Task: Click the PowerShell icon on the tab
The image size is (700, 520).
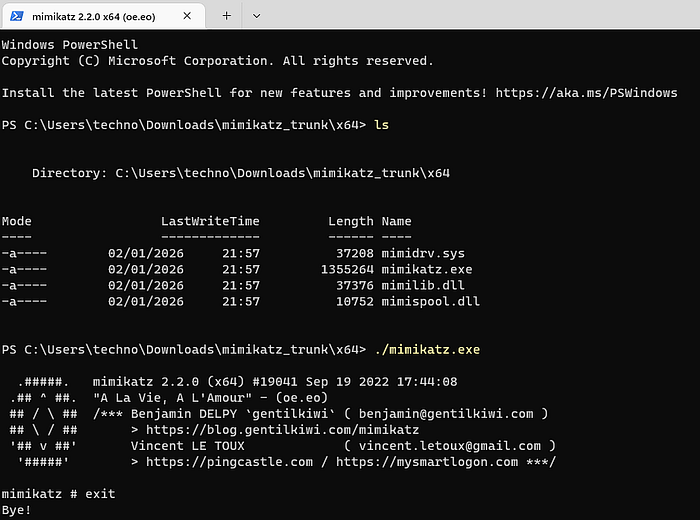Action: pos(17,16)
